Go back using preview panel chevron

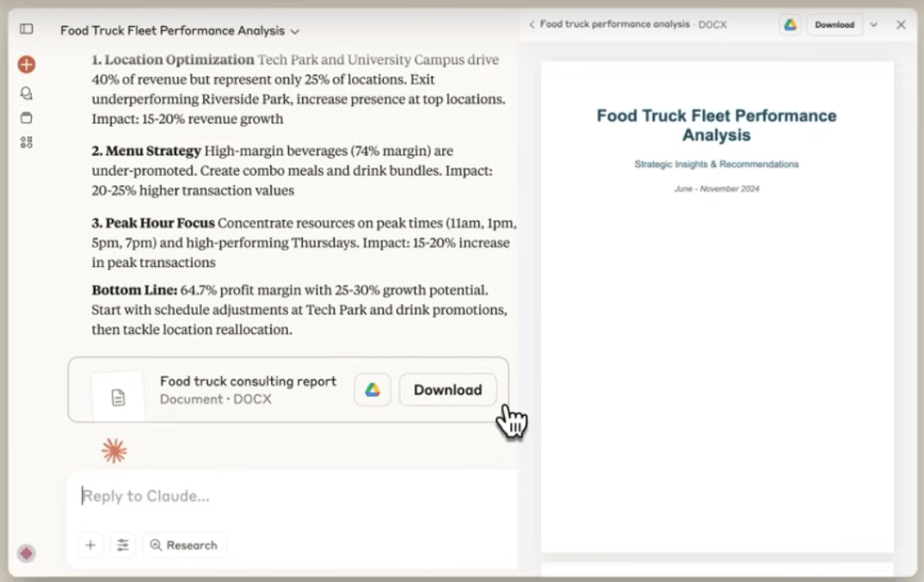532,25
